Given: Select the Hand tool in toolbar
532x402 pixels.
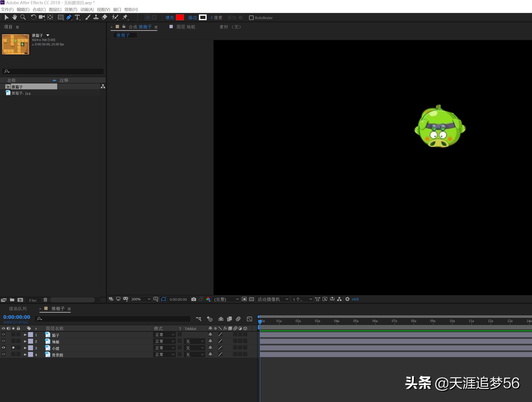Looking at the screenshot, I should pyautogui.click(x=14, y=17).
